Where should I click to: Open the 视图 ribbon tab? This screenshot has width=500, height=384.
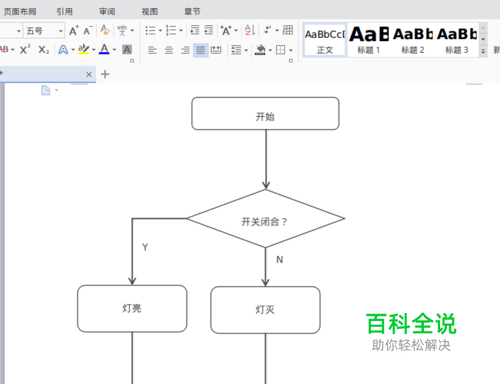pos(150,12)
